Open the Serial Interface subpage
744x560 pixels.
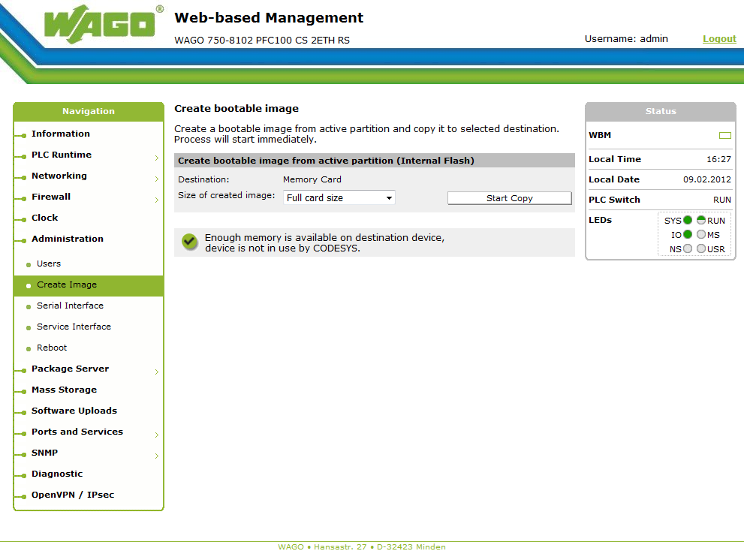[x=71, y=306]
